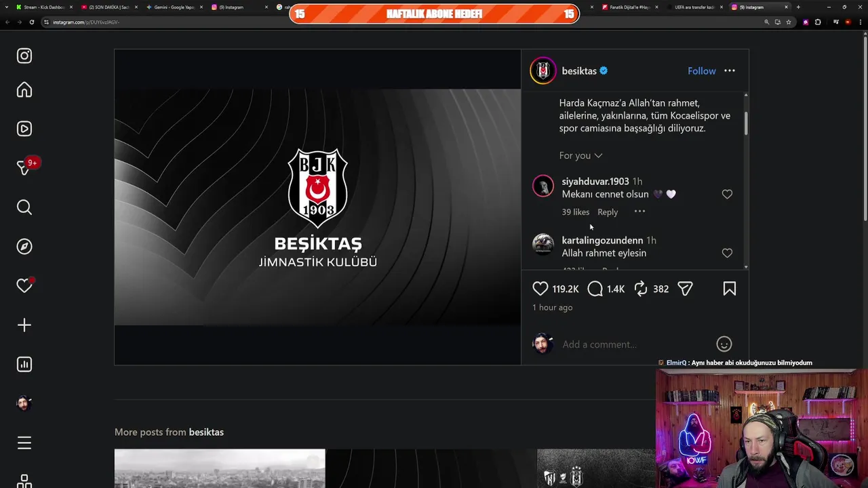Image resolution: width=868 pixels, height=488 pixels.
Task: Click into Add a comment field
Action: coord(634,344)
